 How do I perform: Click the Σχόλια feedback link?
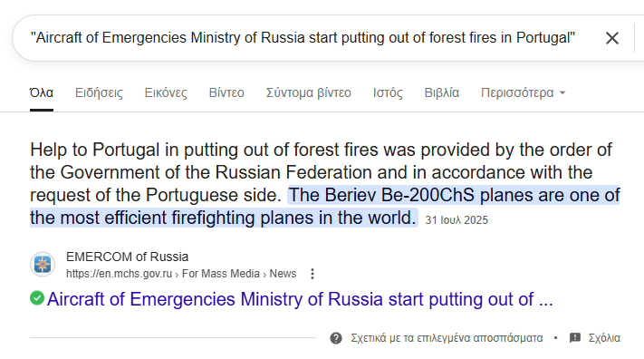tap(604, 338)
